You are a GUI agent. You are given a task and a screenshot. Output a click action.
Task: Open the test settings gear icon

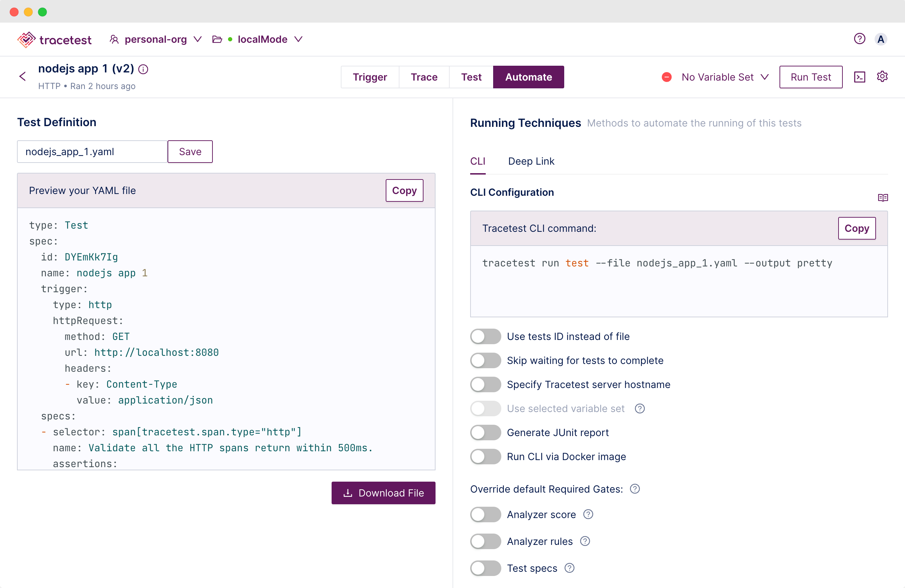tap(882, 76)
